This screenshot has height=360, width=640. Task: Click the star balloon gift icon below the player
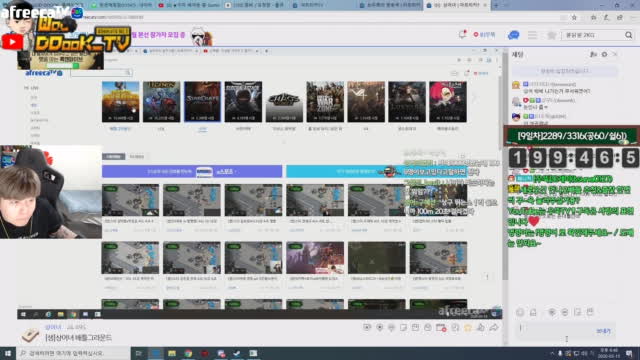click(x=468, y=327)
